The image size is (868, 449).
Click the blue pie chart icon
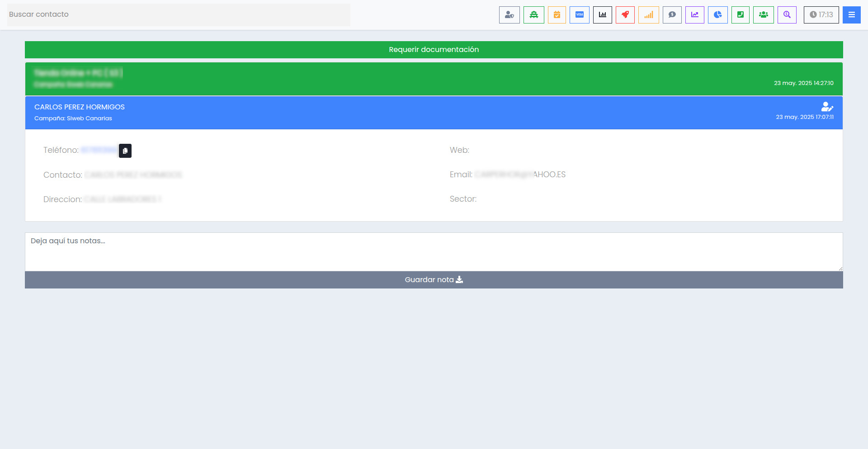(717, 15)
